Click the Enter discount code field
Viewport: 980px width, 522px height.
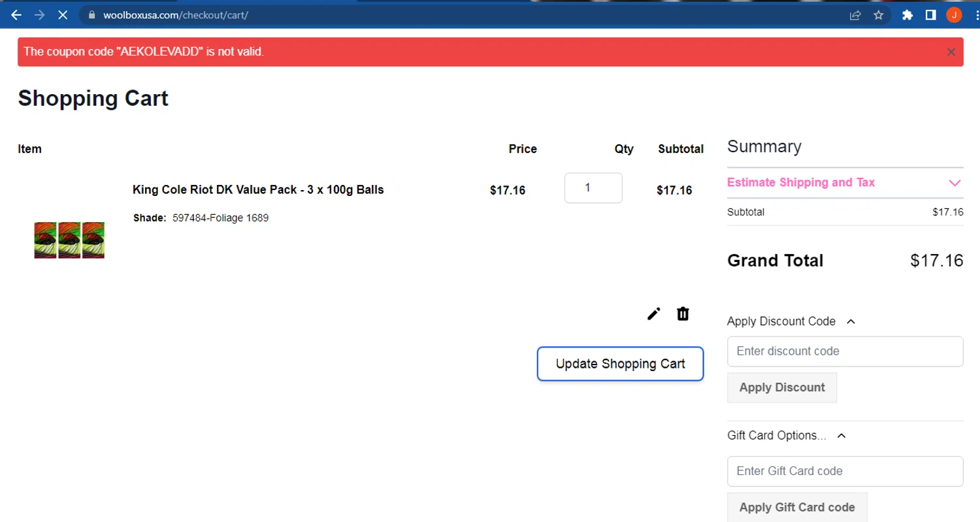click(845, 351)
